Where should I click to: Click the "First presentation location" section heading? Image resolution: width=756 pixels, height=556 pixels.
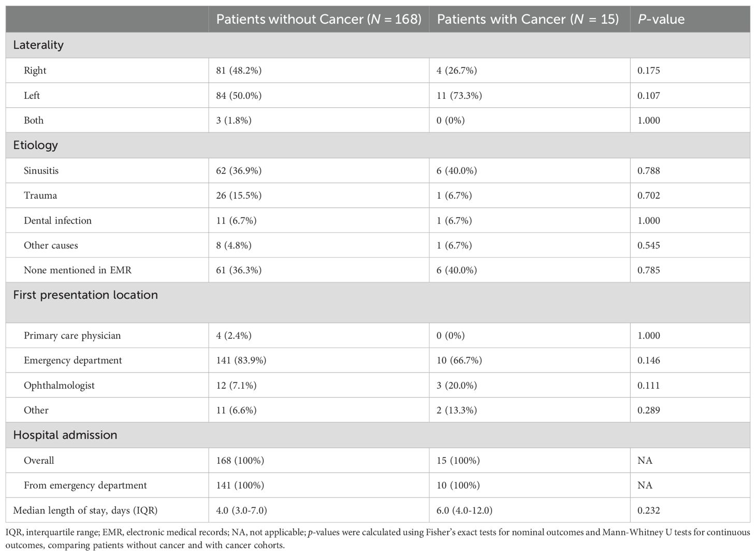pos(85,295)
